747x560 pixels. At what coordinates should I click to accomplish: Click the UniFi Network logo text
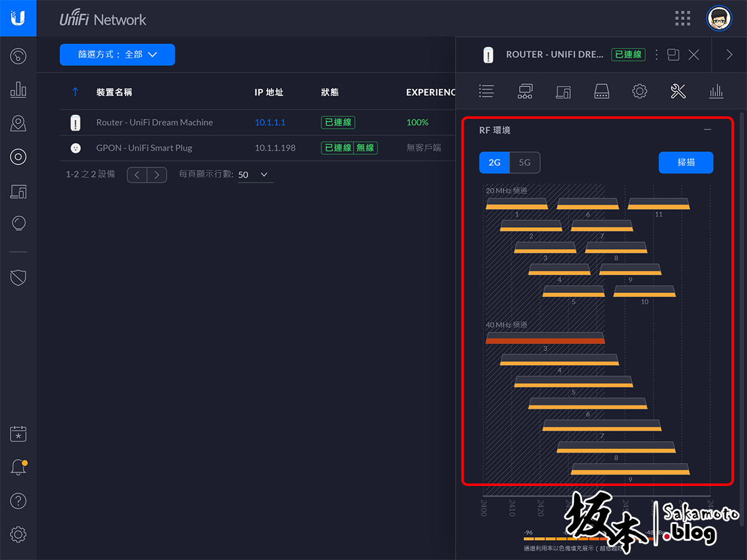click(103, 19)
